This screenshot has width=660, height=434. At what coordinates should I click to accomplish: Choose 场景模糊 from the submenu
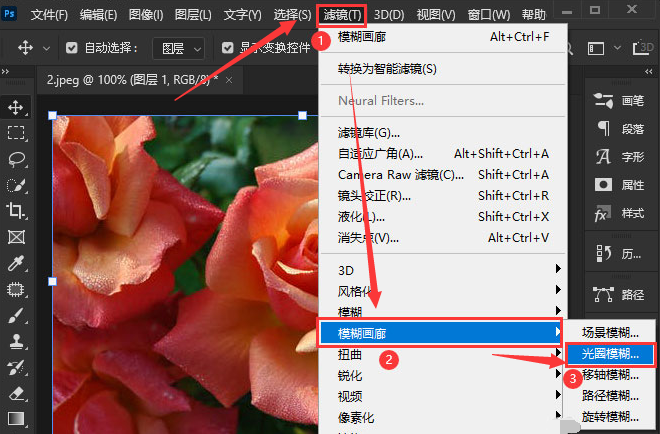(x=610, y=333)
